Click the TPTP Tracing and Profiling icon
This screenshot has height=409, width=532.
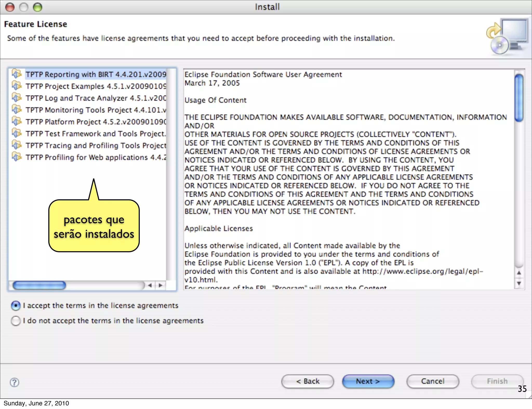17,145
